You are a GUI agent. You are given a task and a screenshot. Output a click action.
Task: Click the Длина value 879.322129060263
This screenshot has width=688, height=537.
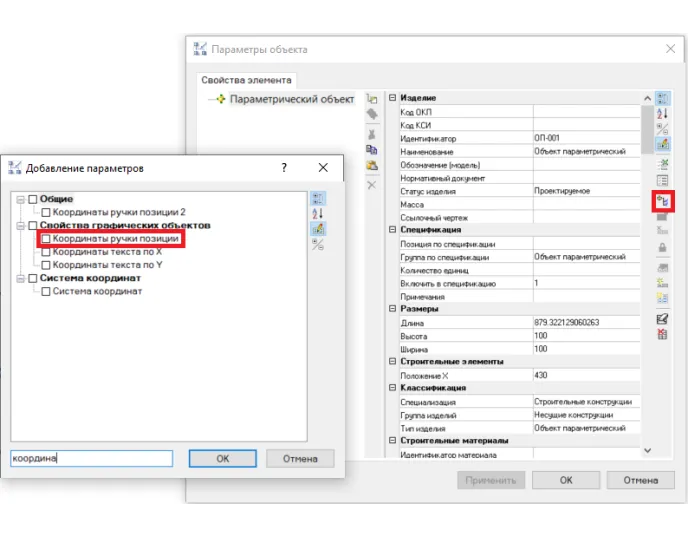[x=587, y=322]
